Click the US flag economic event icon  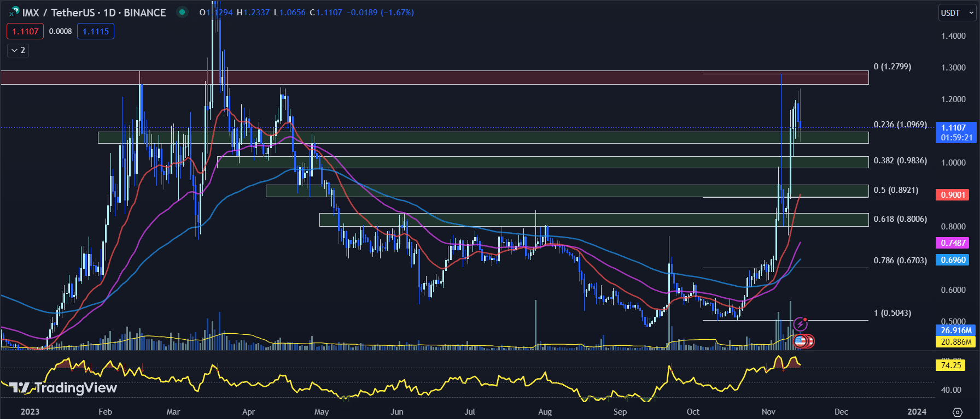[x=800, y=341]
